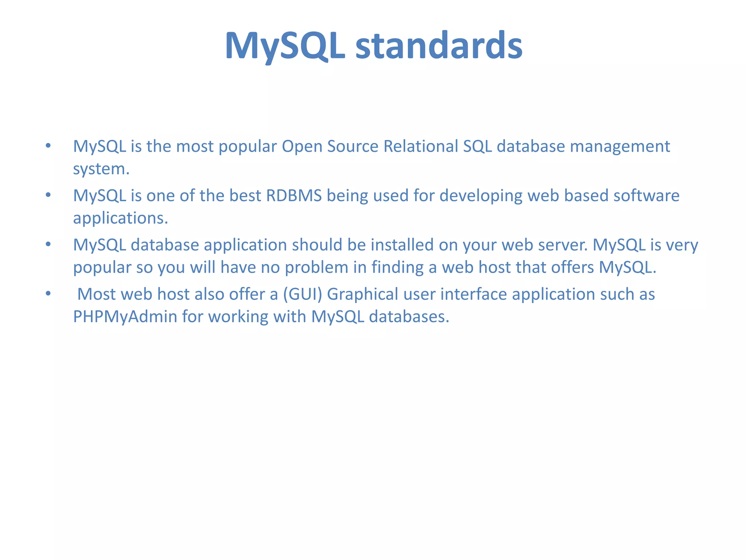Click the second bullet point marker

coord(48,195)
